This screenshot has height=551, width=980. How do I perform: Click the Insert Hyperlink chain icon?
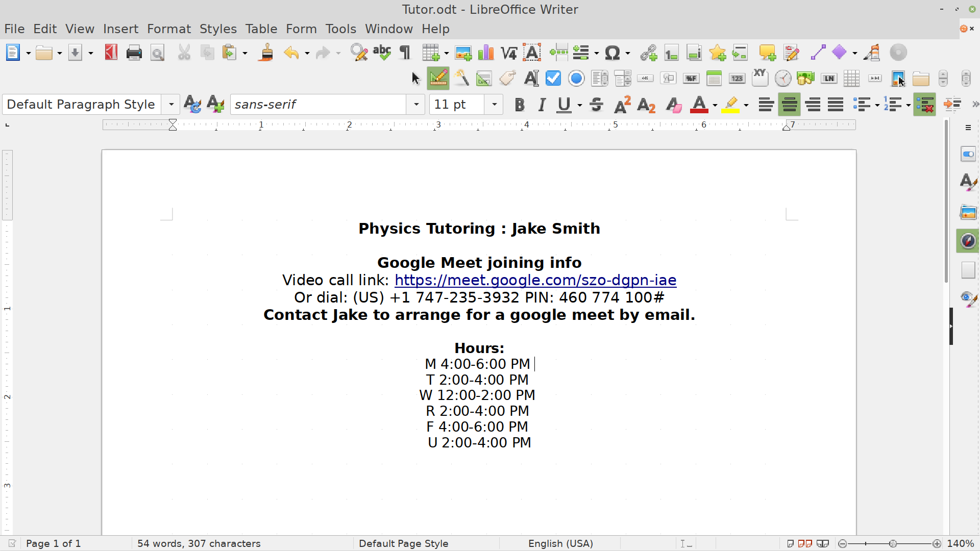point(648,53)
